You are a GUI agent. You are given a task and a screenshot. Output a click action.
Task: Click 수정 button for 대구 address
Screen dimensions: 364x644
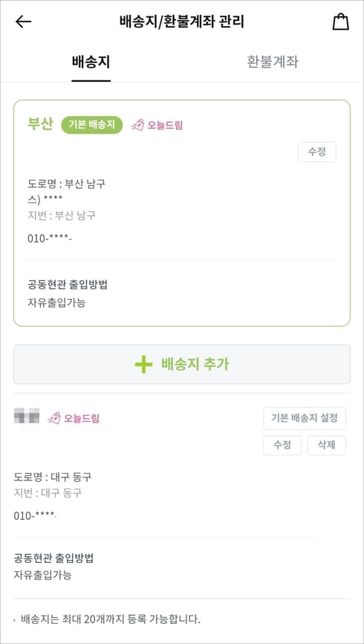[x=282, y=445]
